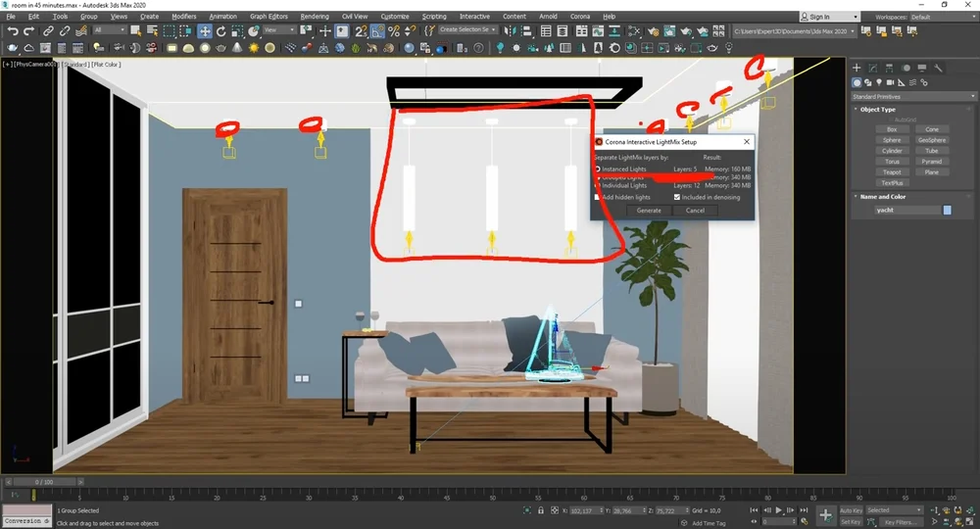Choose the Select Object tool
This screenshot has height=529, width=980.
(x=135, y=30)
